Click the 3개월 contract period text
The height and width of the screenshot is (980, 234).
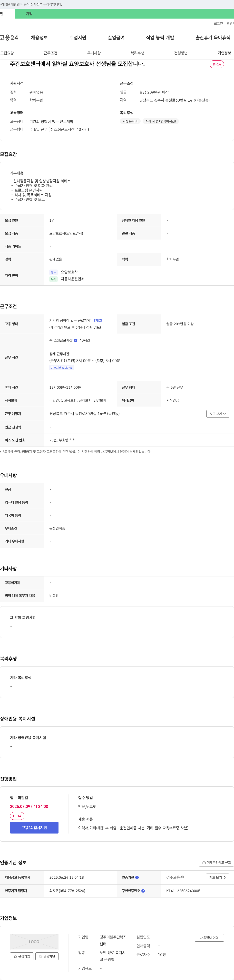pos(98,321)
